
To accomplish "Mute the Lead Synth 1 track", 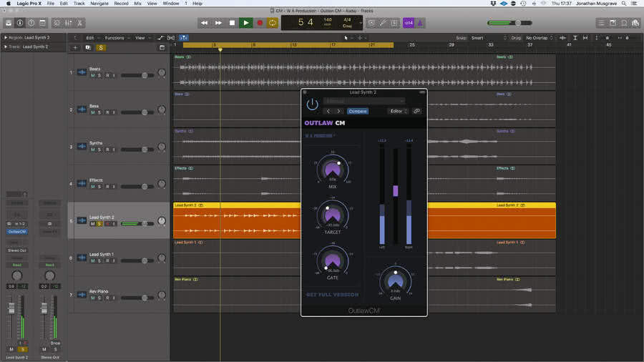I will pos(93,260).
